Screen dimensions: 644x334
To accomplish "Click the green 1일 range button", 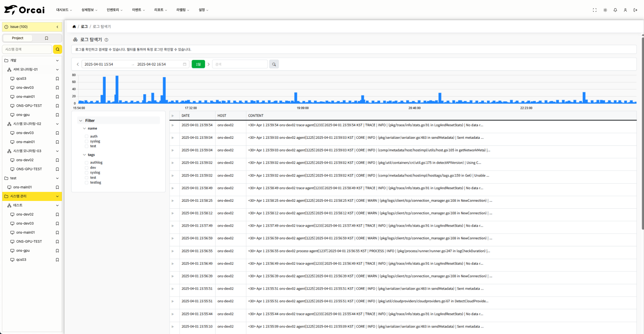I will pyautogui.click(x=198, y=64).
